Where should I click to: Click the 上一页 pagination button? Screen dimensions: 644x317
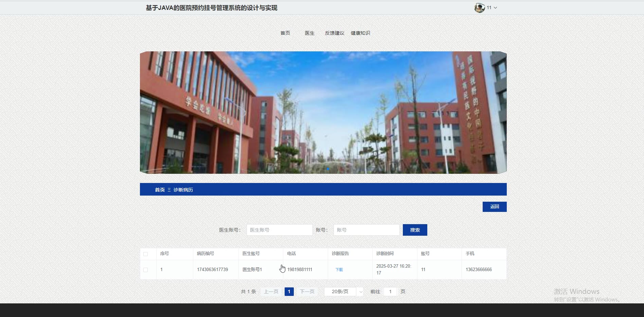click(x=271, y=291)
